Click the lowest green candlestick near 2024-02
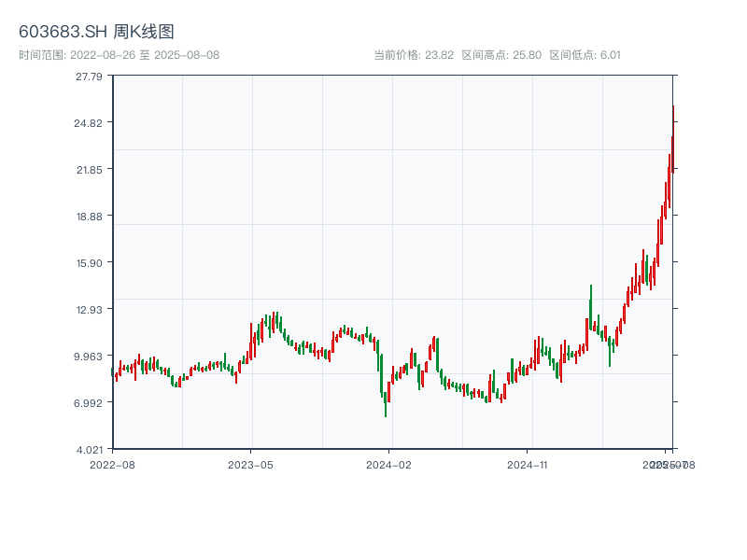The height and width of the screenshot is (560, 747). [386, 403]
